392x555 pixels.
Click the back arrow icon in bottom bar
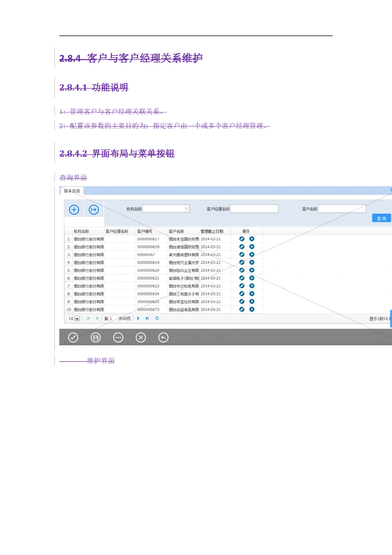[x=163, y=338]
